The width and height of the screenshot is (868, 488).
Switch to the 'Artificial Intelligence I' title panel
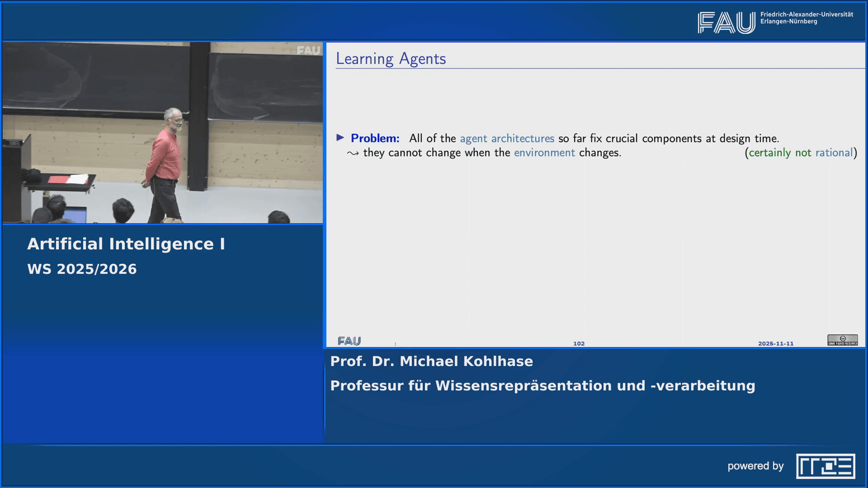point(127,243)
